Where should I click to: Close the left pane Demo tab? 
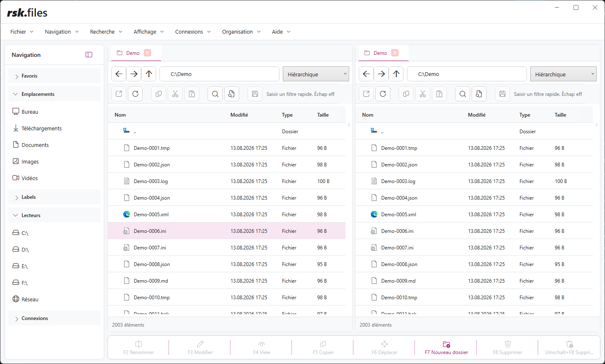click(x=147, y=53)
